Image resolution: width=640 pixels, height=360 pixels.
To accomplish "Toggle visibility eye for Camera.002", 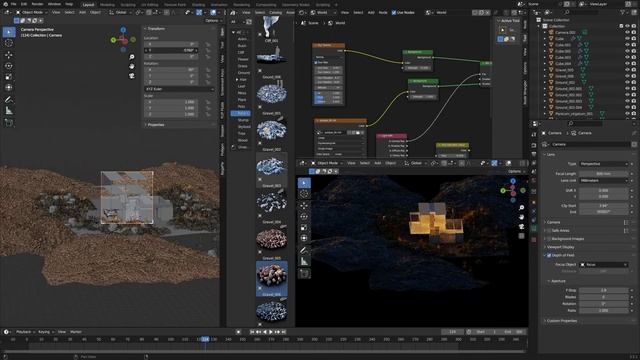I will [627, 32].
